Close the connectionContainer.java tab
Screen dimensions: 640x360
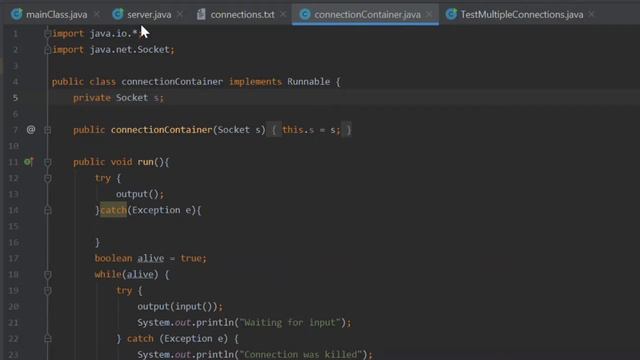(429, 15)
